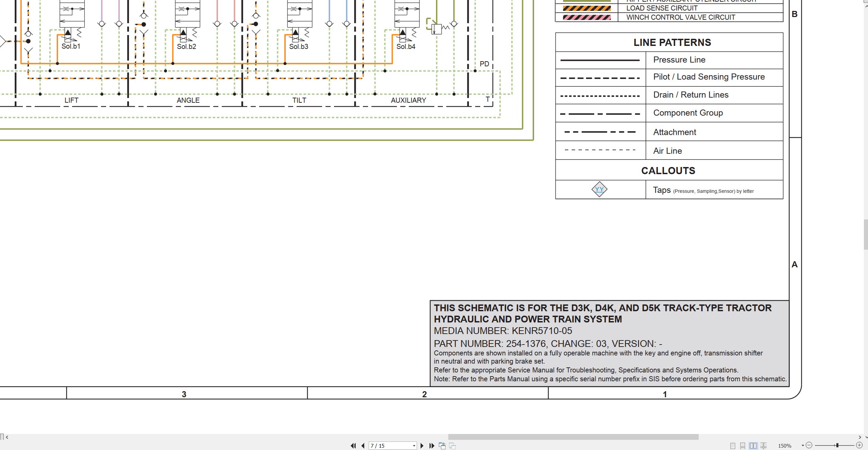Click grid column number 3
The image size is (868, 450).
coord(184,394)
